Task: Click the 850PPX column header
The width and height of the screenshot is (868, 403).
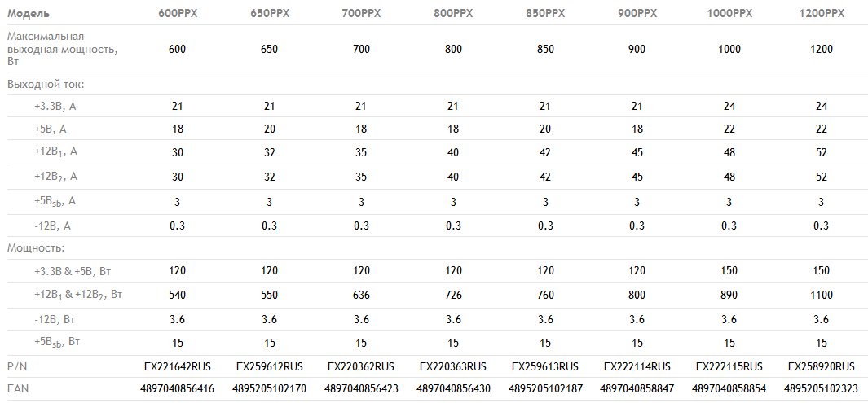Action: click(545, 15)
